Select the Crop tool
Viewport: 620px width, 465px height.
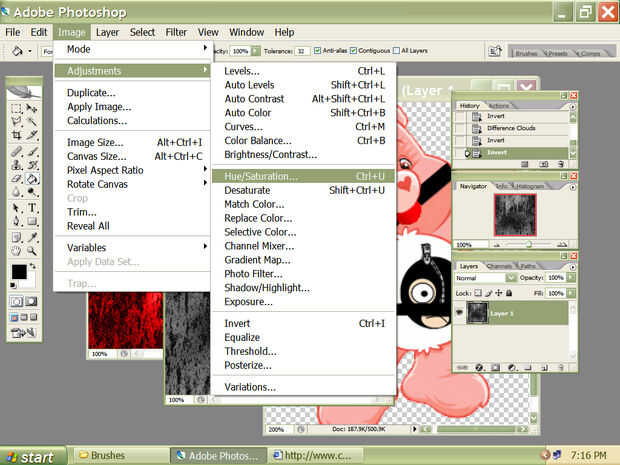16,136
